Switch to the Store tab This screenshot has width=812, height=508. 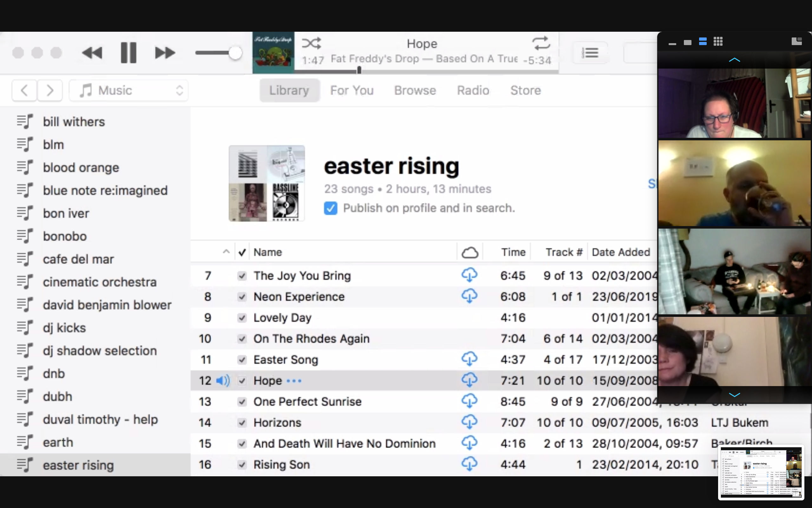(526, 90)
